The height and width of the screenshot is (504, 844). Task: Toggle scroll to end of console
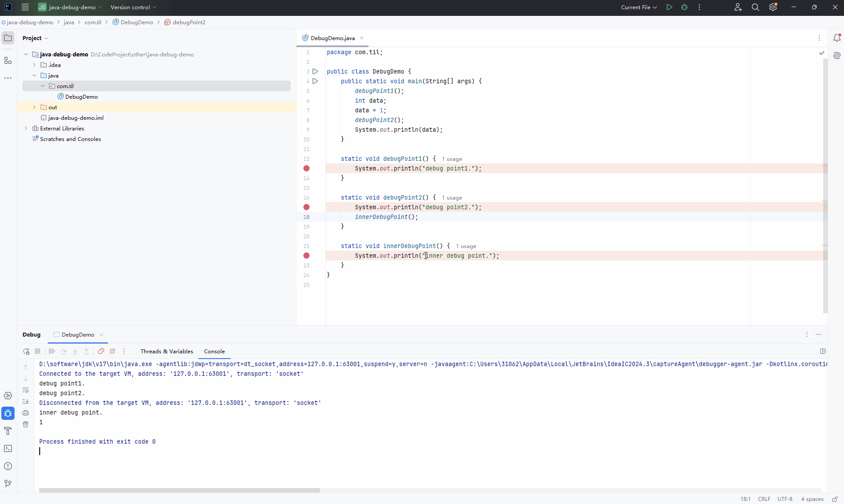pos(26,401)
